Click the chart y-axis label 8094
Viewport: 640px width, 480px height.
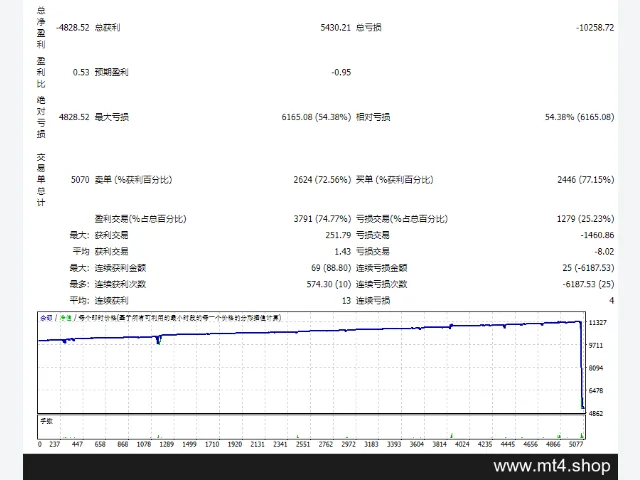[596, 368]
